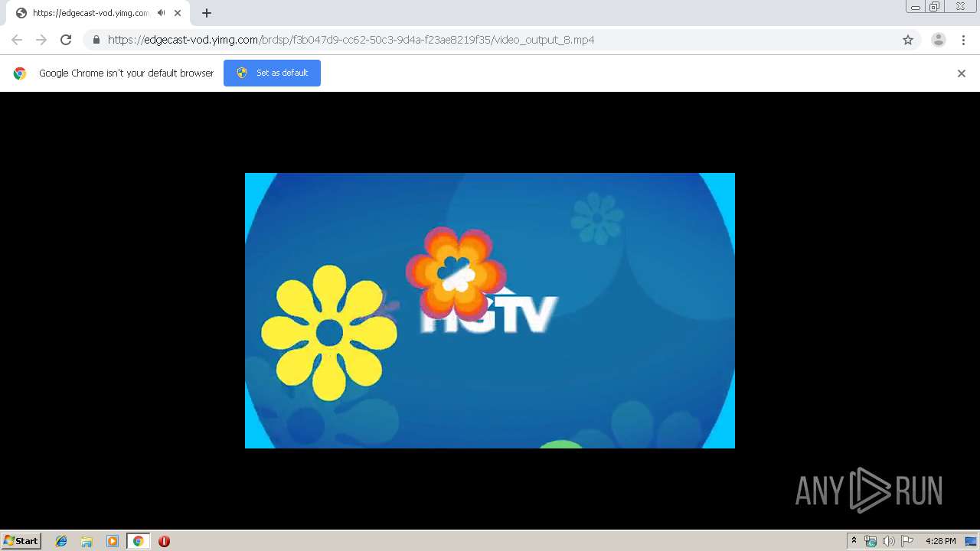Show hidden system tray icons

[x=854, y=541]
